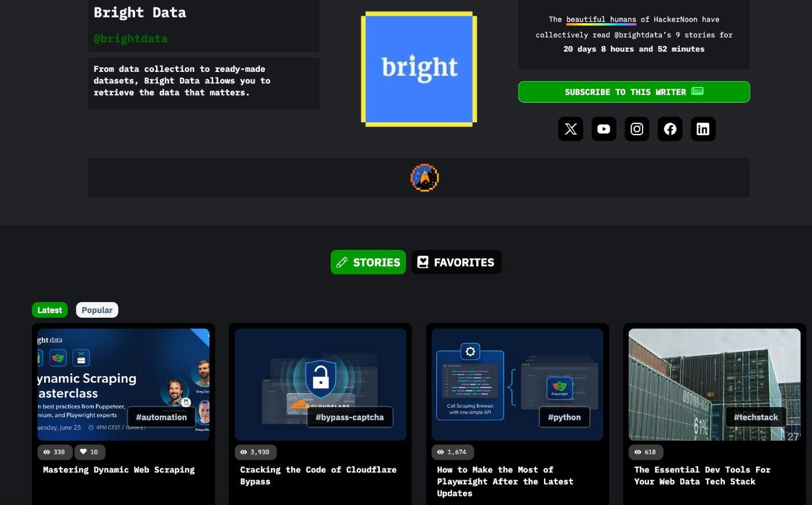Image resolution: width=812 pixels, height=505 pixels.
Task: Click the #automation tag
Action: pos(161,417)
